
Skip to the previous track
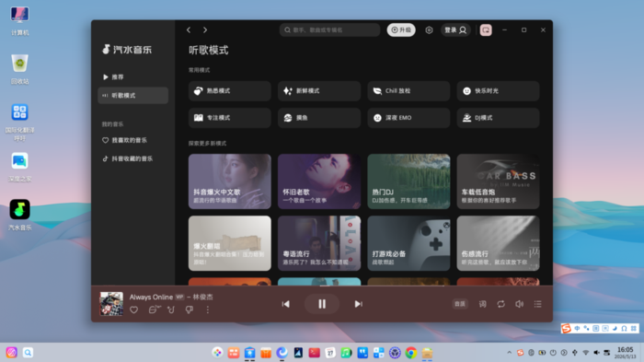pyautogui.click(x=286, y=304)
